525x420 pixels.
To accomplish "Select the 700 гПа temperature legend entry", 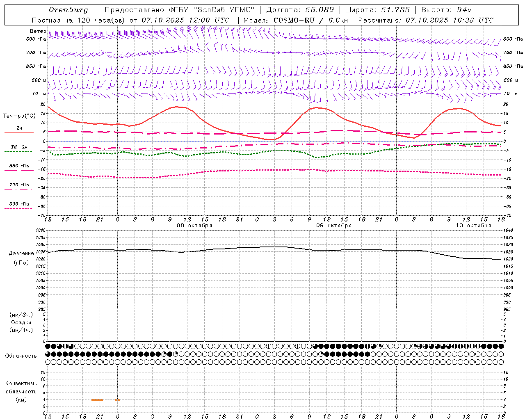I will pos(19,185).
